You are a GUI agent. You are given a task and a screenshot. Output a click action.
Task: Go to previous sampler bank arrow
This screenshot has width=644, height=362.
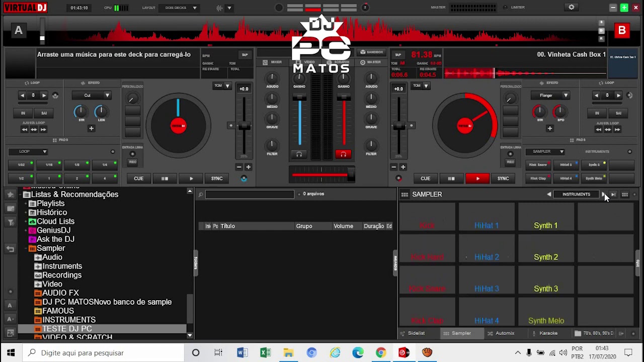coord(549,195)
